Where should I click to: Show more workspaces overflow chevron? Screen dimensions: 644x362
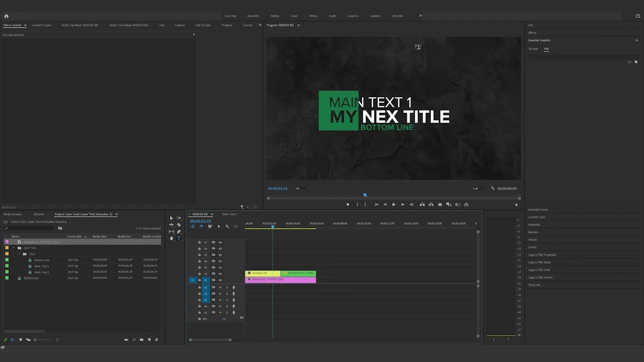421,16
